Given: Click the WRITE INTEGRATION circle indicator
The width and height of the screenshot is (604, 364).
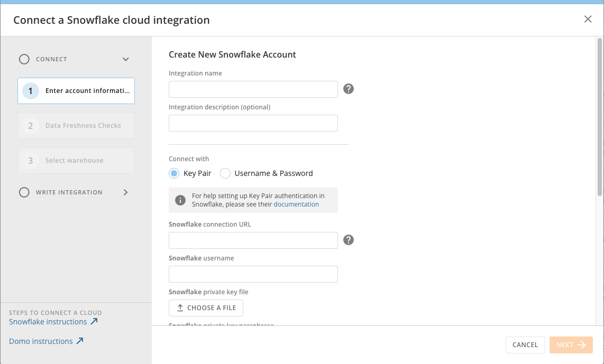Looking at the screenshot, I should pyautogui.click(x=24, y=192).
